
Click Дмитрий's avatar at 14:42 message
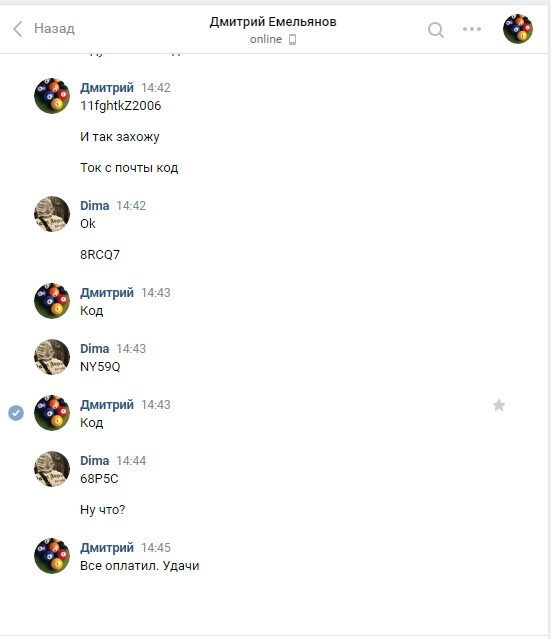tap(52, 96)
